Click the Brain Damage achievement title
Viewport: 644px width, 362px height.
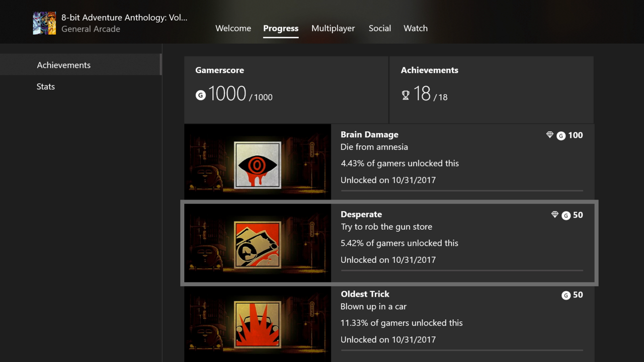click(x=369, y=134)
